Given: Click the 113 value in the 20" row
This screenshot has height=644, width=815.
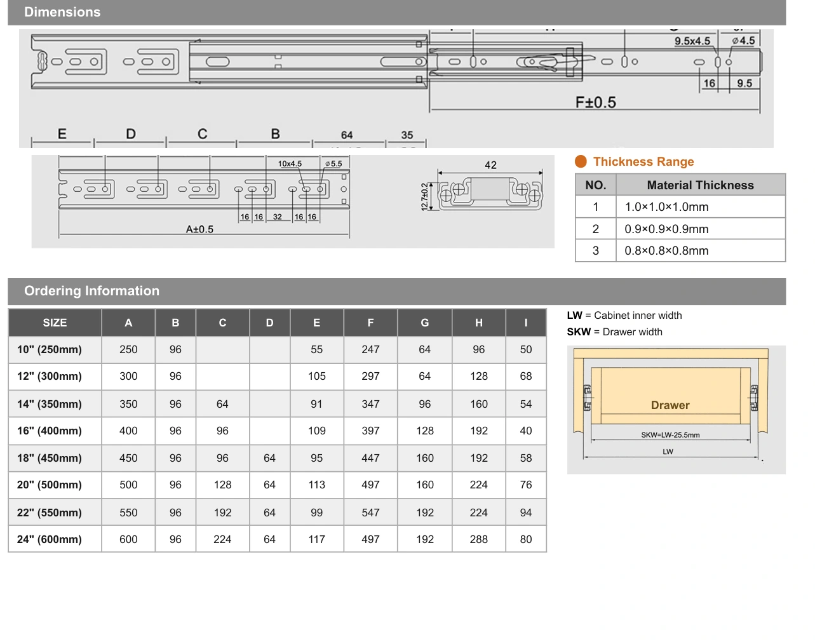Looking at the screenshot, I should 317,485.
